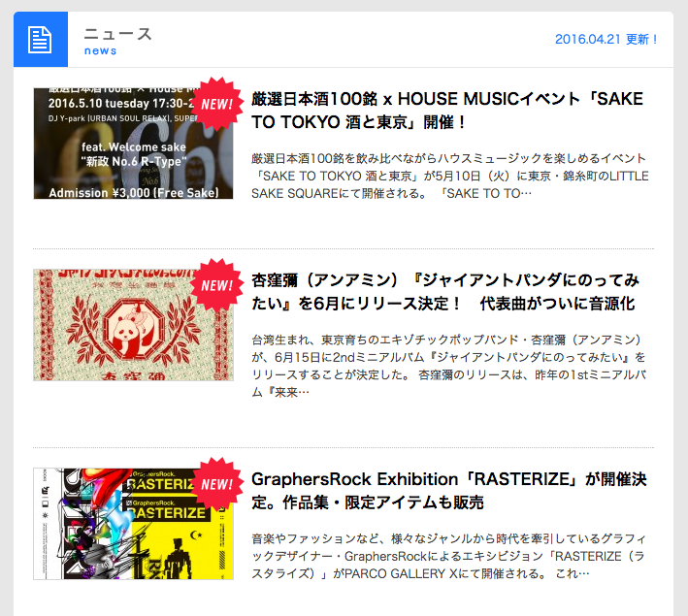This screenshot has height=616, width=688.
Task: Click the NEW! badge on panda article
Action: point(216,285)
